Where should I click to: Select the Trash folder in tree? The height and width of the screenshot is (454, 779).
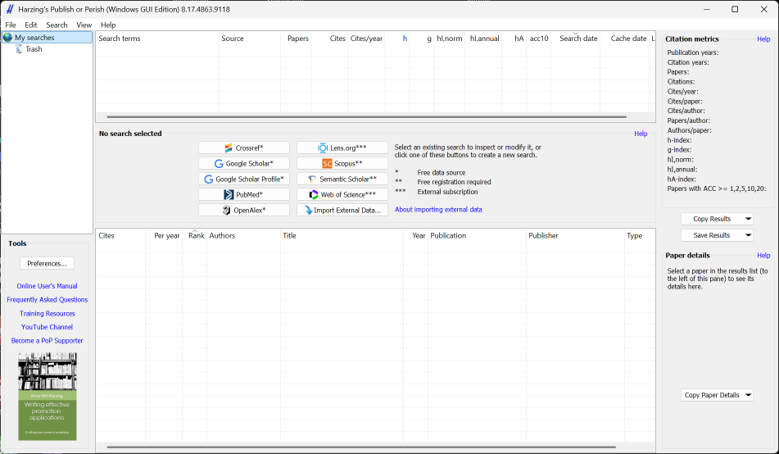coord(34,49)
